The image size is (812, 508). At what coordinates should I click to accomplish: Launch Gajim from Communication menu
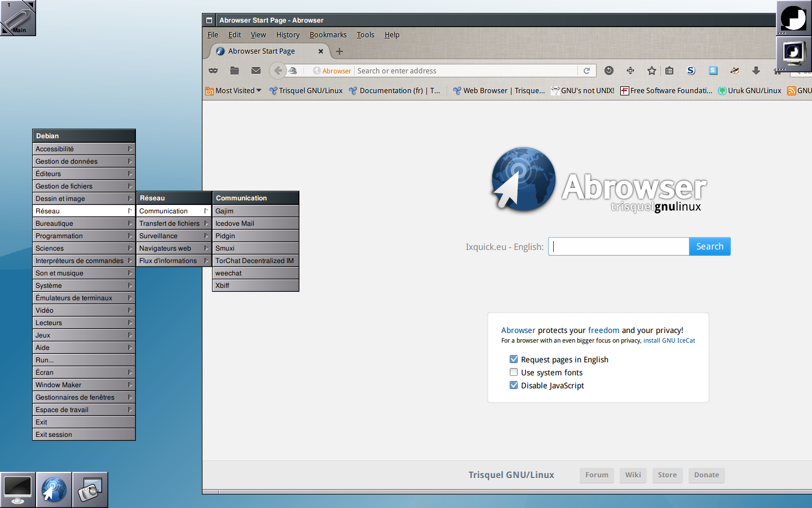click(x=255, y=211)
